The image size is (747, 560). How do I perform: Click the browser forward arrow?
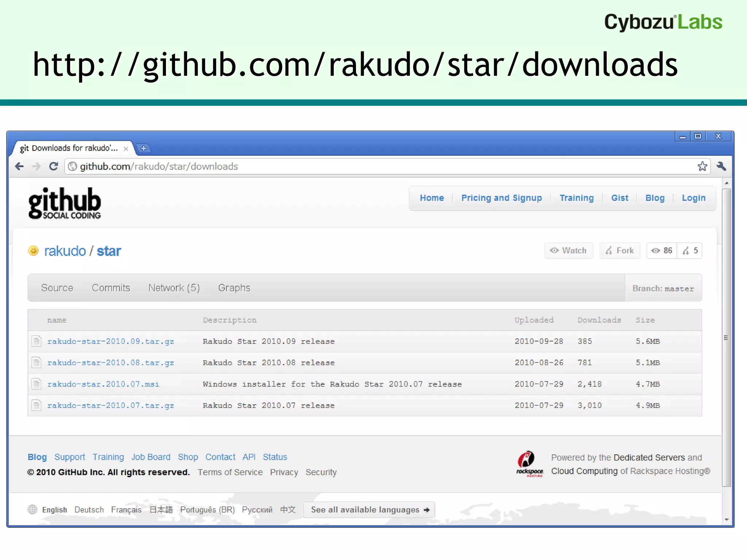click(36, 167)
